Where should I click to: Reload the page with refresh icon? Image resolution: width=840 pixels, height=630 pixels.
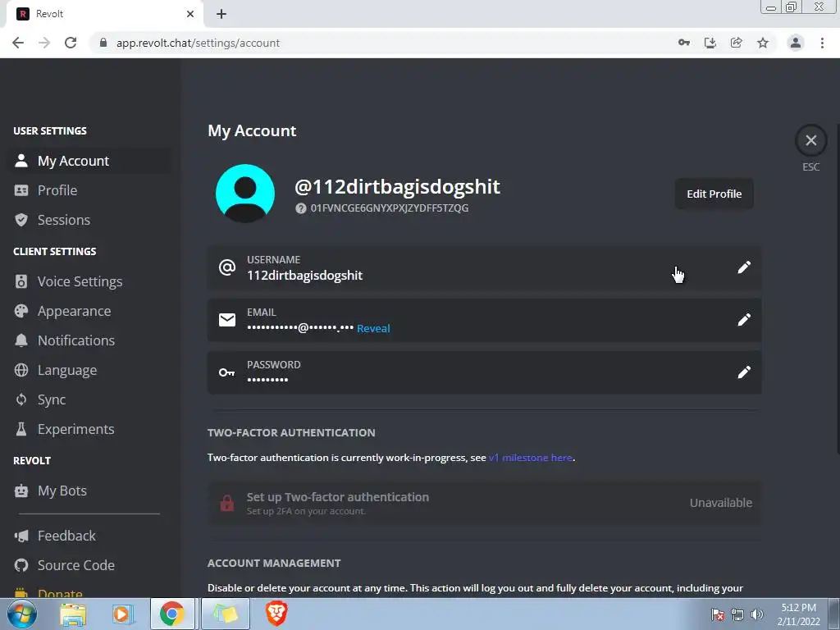(x=71, y=43)
